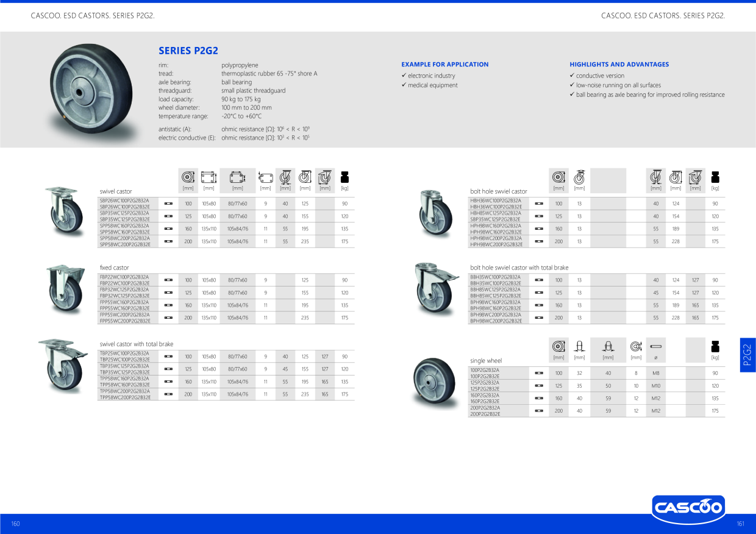Click the brake radius icon in swivel castor header

tap(325, 177)
